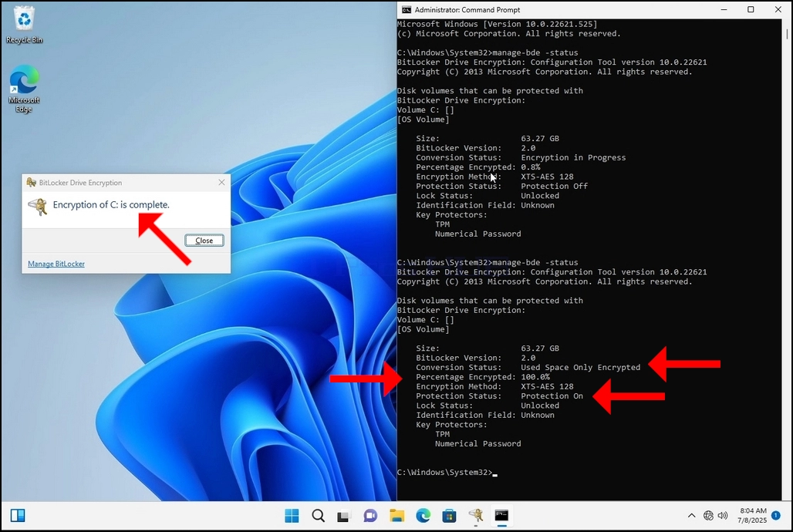The width and height of the screenshot is (793, 532).
Task: Click the final C:\Windows\System32> prompt line
Action: 447,473
